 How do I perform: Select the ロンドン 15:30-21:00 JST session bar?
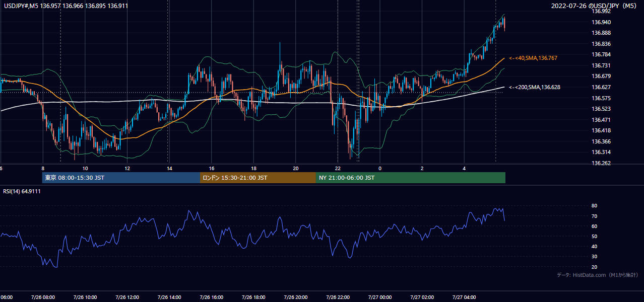258,178
